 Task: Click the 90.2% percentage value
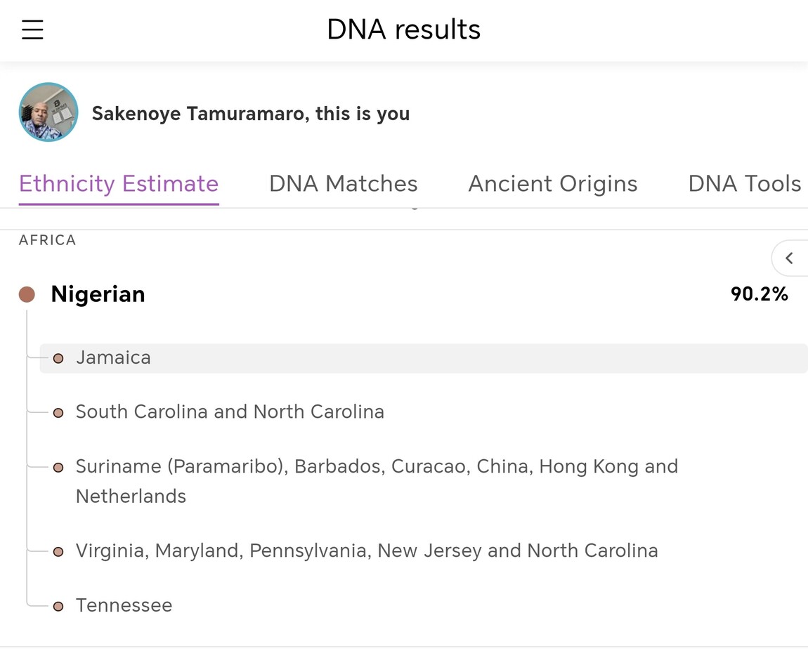coord(760,294)
